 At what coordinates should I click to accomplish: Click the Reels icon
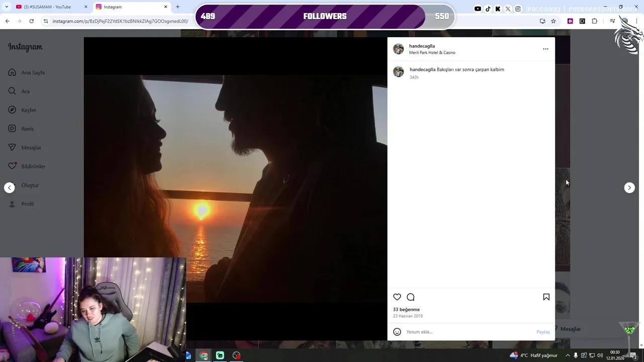[12, 129]
